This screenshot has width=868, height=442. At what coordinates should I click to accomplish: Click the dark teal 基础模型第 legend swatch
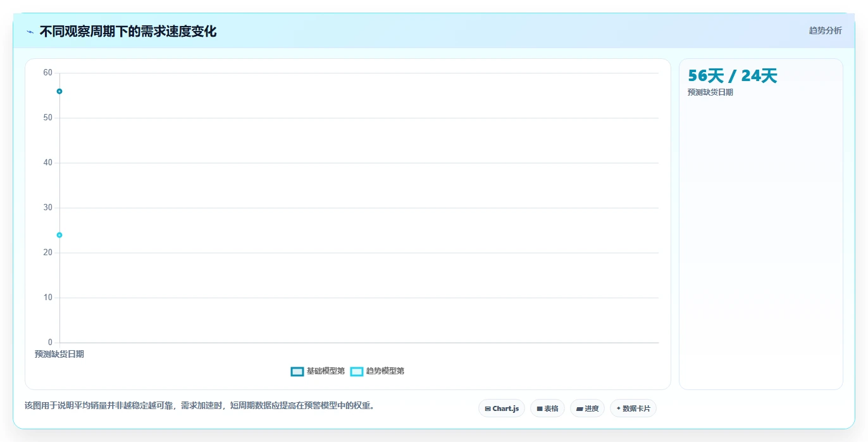pos(297,371)
